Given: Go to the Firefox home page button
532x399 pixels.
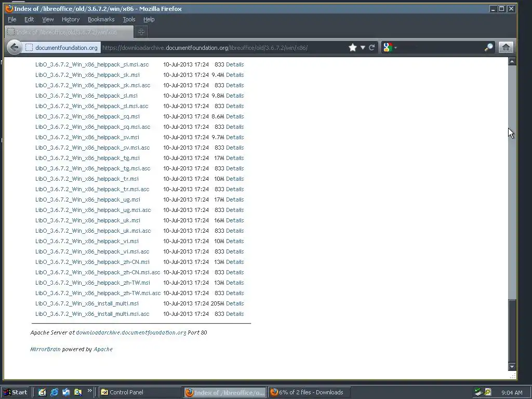Looking at the screenshot, I should pos(506,47).
